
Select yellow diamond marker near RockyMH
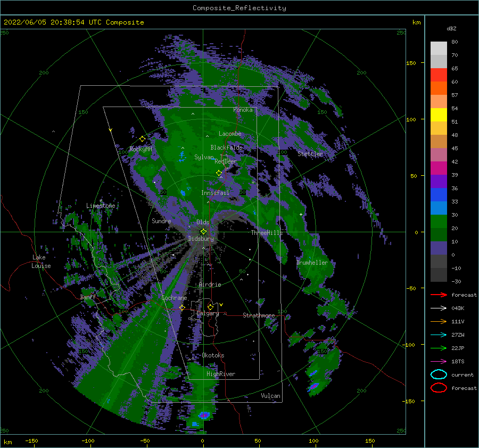(x=142, y=139)
